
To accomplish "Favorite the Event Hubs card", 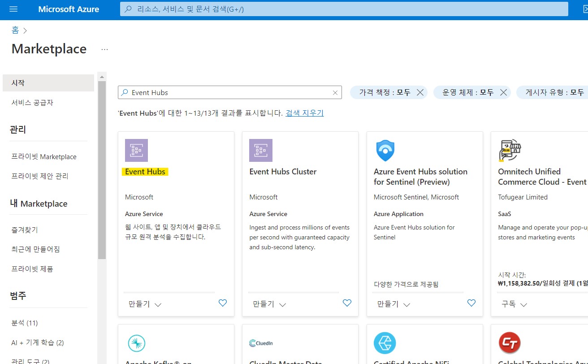I will 223,303.
